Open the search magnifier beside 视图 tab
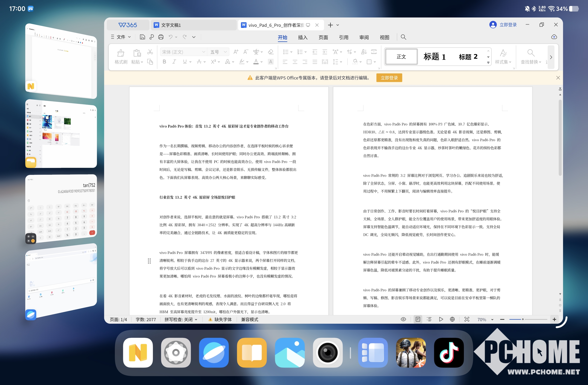Screen dimensions: 588x385 [x=403, y=37]
